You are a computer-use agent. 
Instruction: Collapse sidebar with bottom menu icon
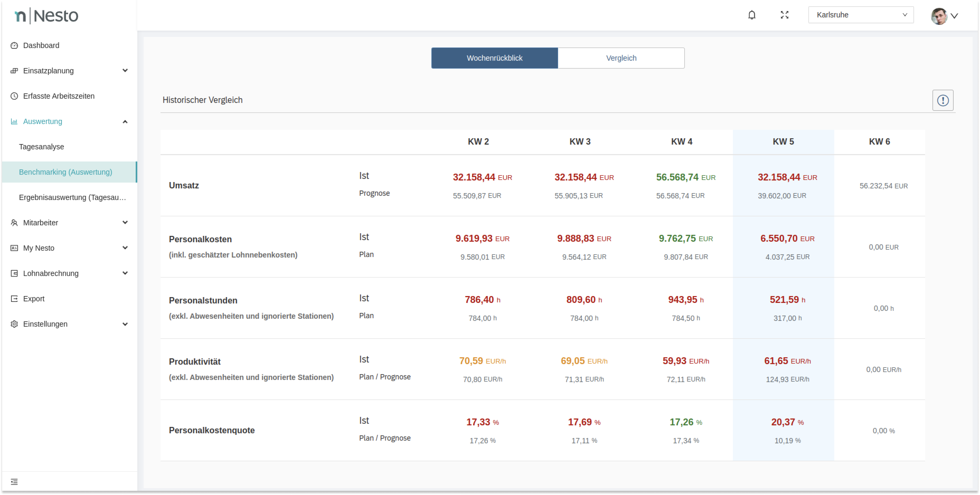coord(14,482)
